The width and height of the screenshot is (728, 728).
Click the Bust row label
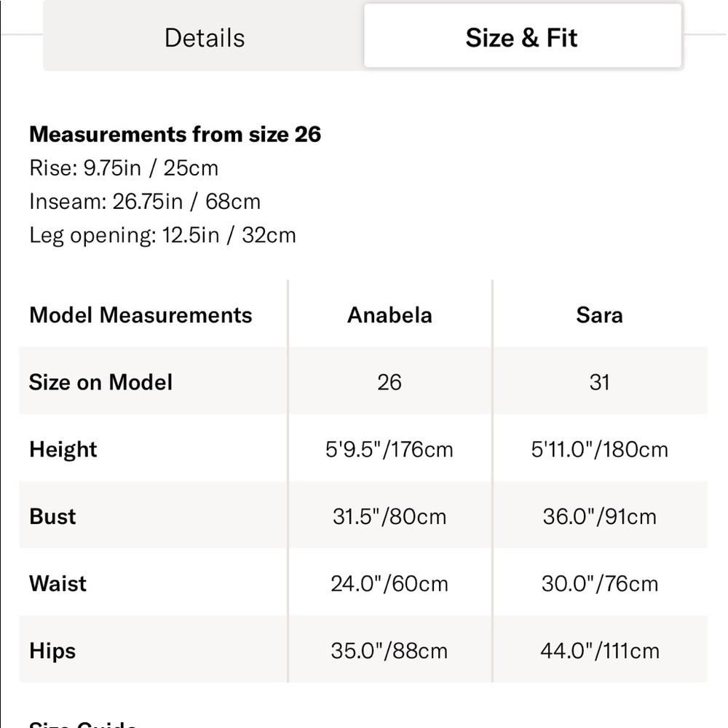coord(52,516)
